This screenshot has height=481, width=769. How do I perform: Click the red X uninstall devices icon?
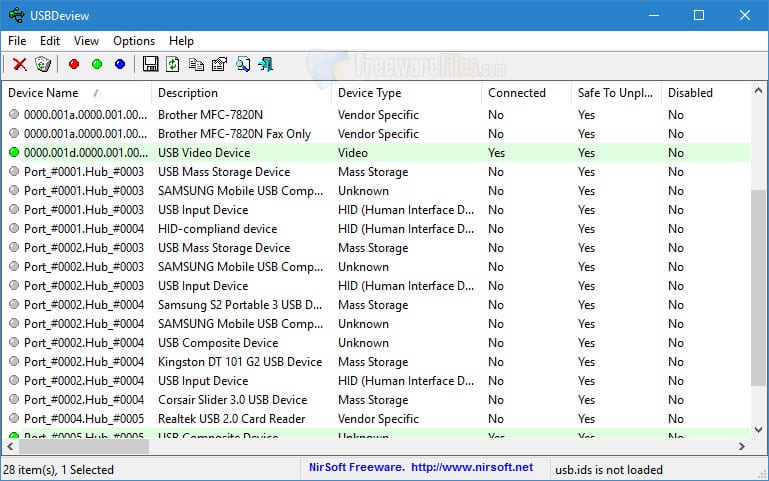coord(20,64)
